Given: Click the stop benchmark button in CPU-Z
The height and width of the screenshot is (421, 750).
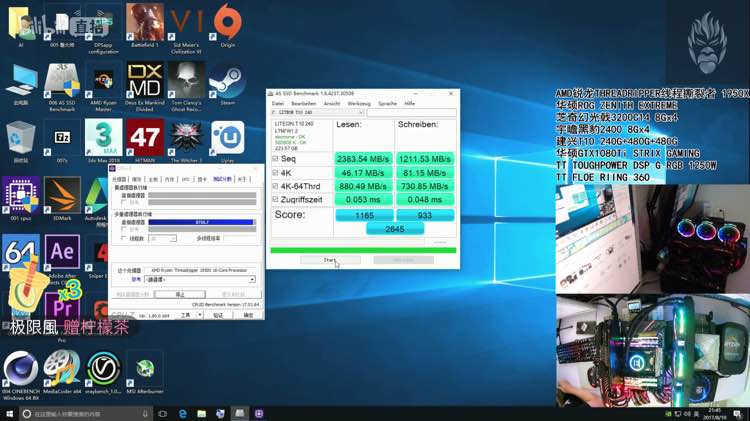Looking at the screenshot, I should pyautogui.click(x=180, y=294).
